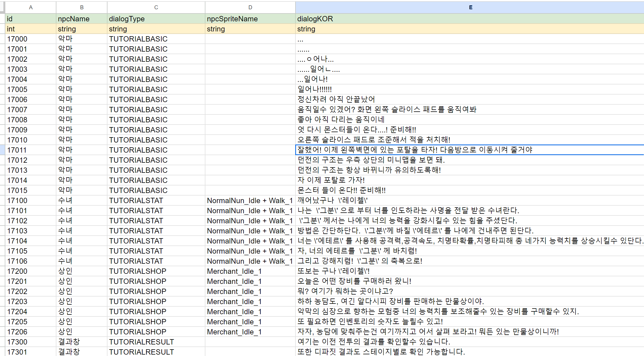Click the npcName header cell
Screen dimensions: 644x356
[x=74, y=19]
